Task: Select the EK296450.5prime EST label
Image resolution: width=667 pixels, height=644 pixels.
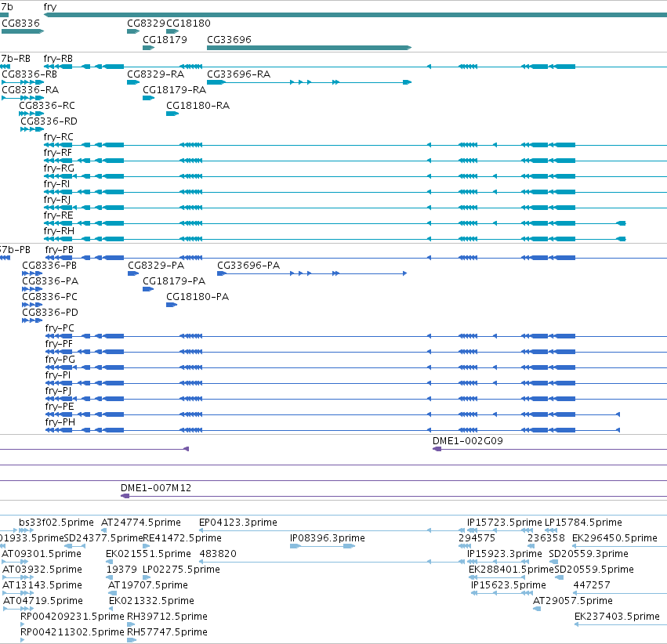Action: 614,538
